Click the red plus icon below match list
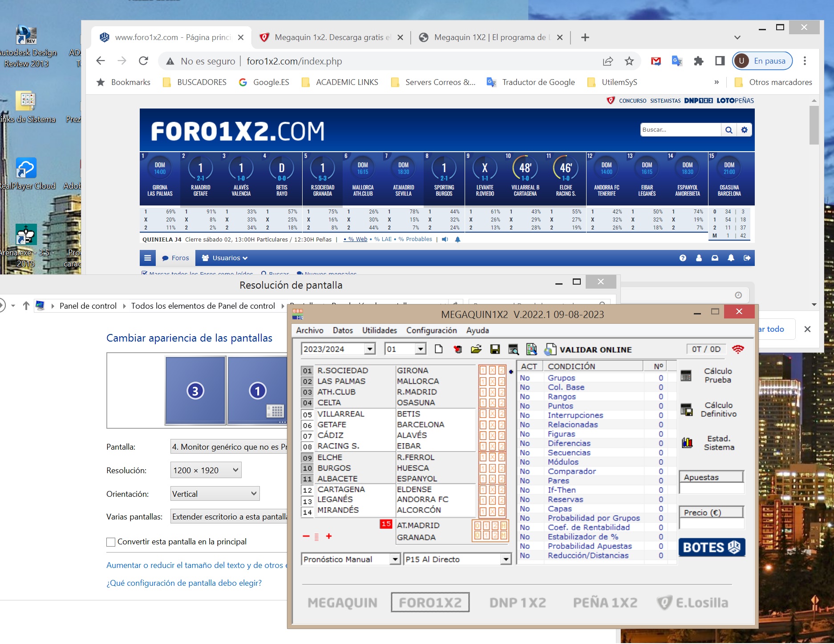Screen dimensions: 834x644 click(329, 536)
